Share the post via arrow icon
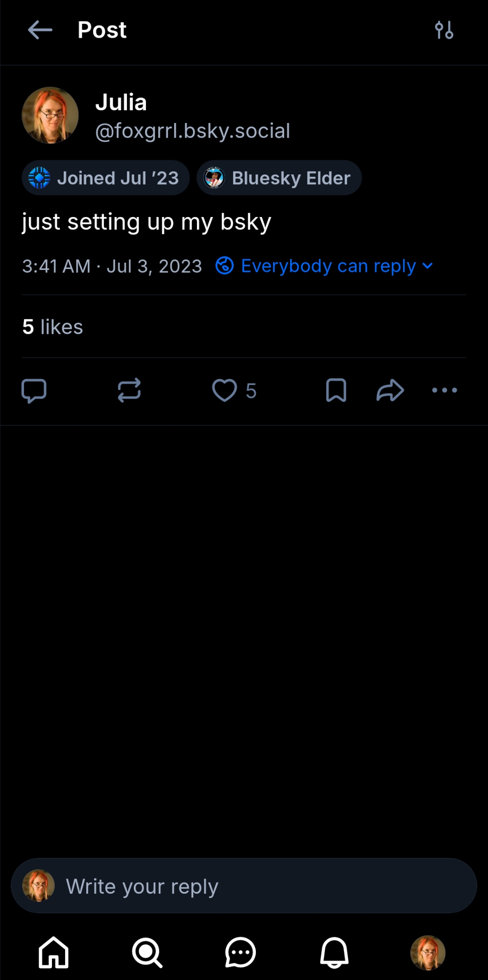 (x=390, y=391)
